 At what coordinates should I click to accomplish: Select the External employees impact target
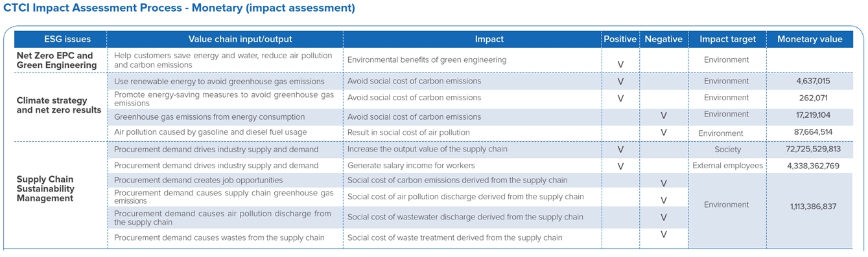pyautogui.click(x=727, y=166)
